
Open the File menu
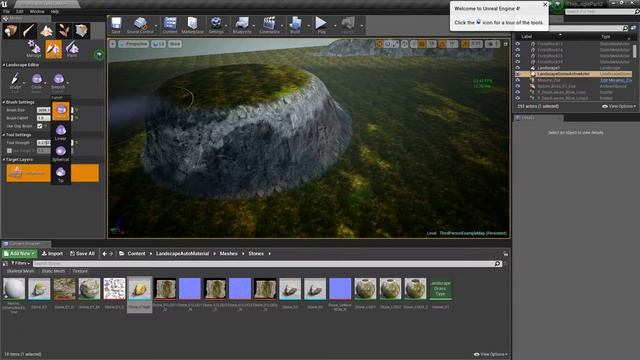point(7,11)
